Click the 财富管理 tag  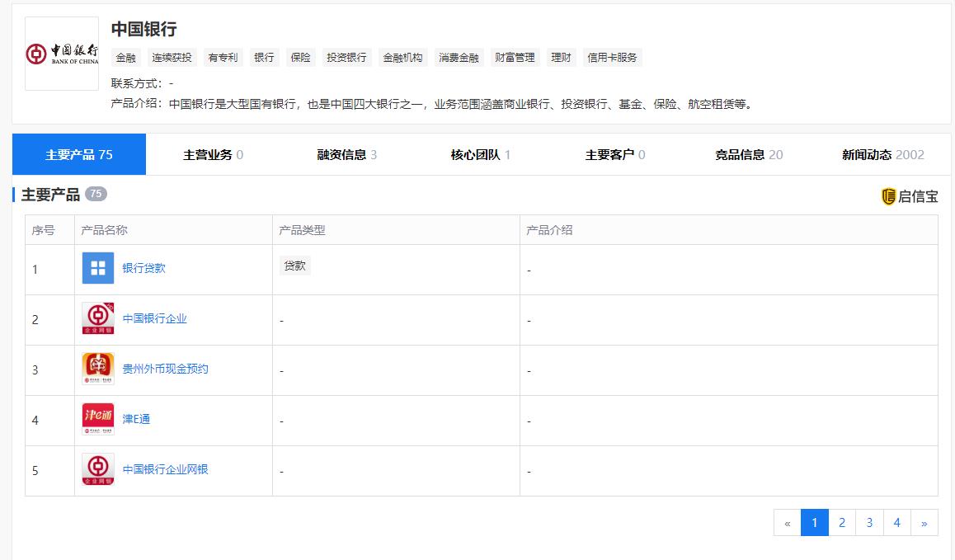click(x=515, y=57)
